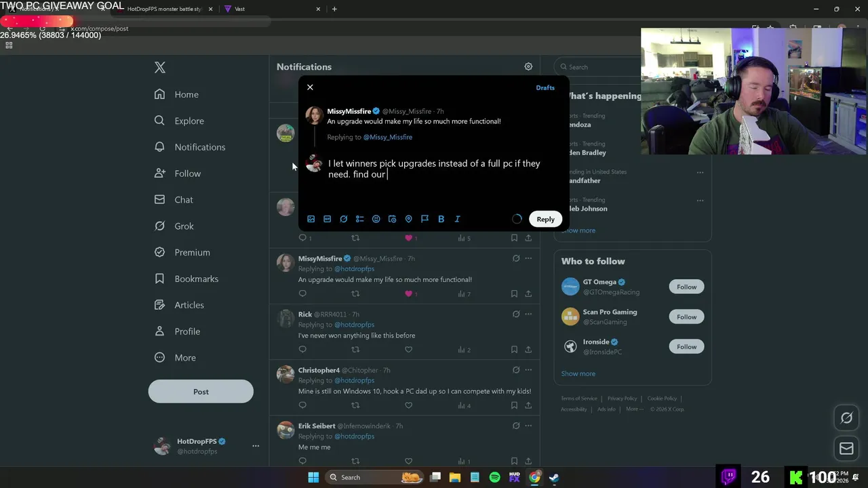Viewport: 868px width, 488px height.
Task: Repost Rick's reply
Action: point(355,350)
